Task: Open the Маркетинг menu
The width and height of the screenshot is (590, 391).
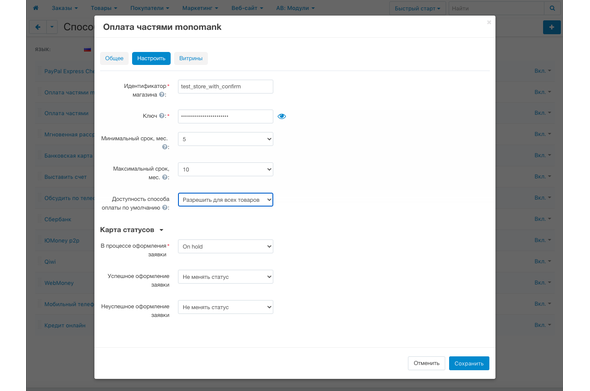Action: coord(200,8)
